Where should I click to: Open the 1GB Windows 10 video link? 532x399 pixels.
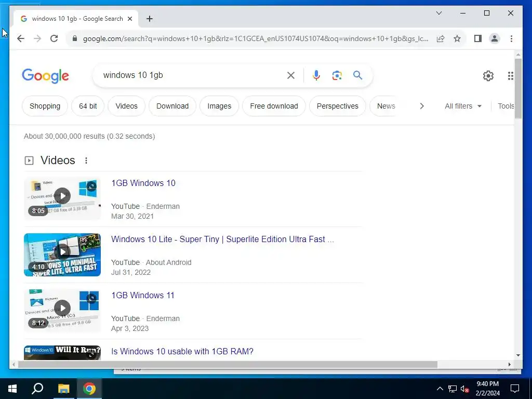143,183
